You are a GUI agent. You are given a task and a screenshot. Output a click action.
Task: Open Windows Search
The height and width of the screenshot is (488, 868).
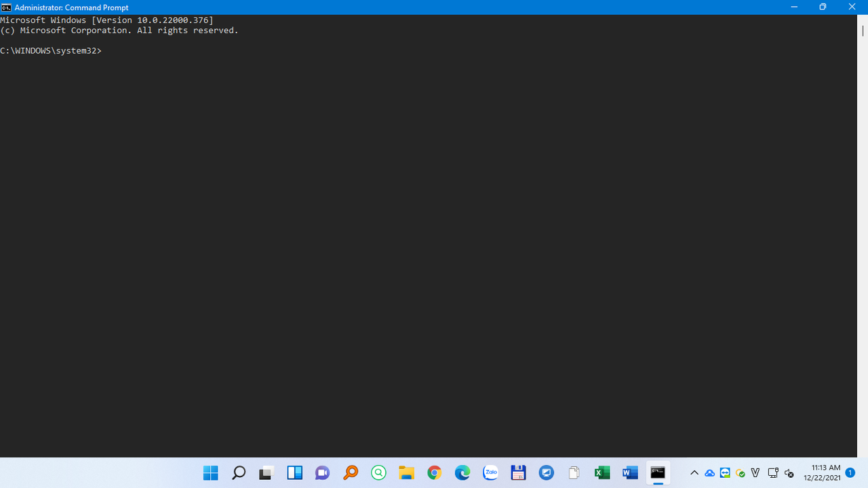click(x=239, y=472)
